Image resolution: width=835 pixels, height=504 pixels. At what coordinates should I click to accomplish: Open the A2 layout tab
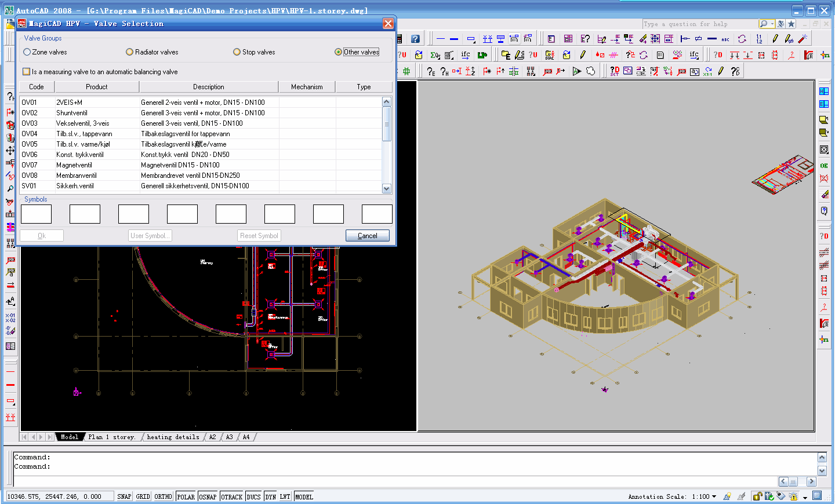tap(212, 437)
